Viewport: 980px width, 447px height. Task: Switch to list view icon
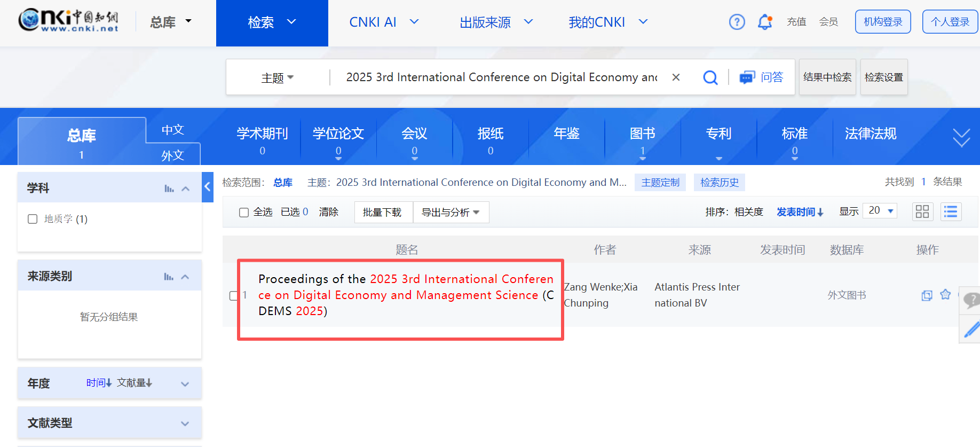951,211
